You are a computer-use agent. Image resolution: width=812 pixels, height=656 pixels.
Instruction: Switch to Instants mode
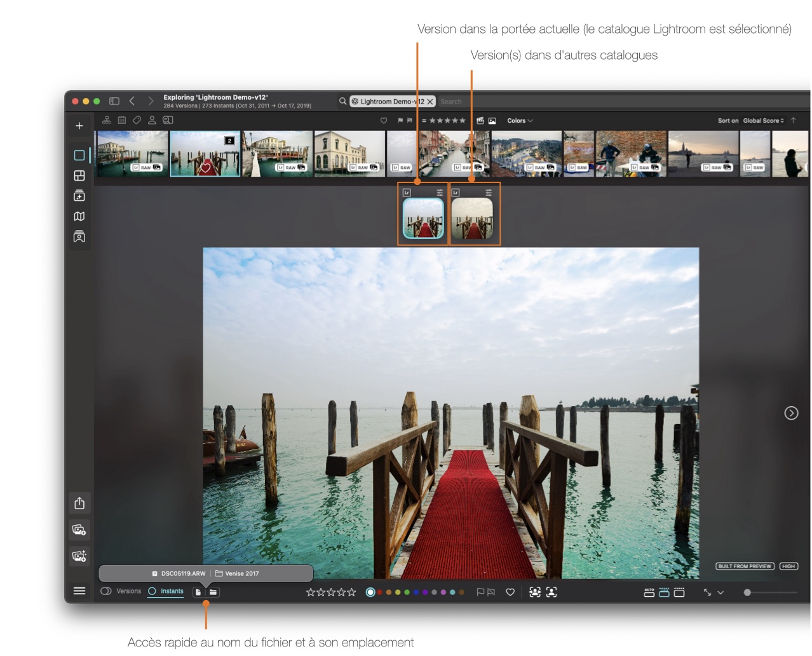166,591
